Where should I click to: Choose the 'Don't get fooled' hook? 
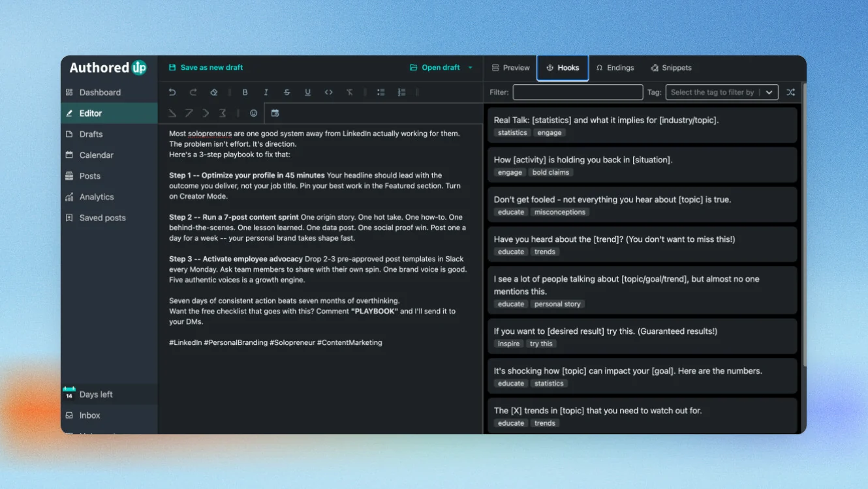tap(642, 205)
